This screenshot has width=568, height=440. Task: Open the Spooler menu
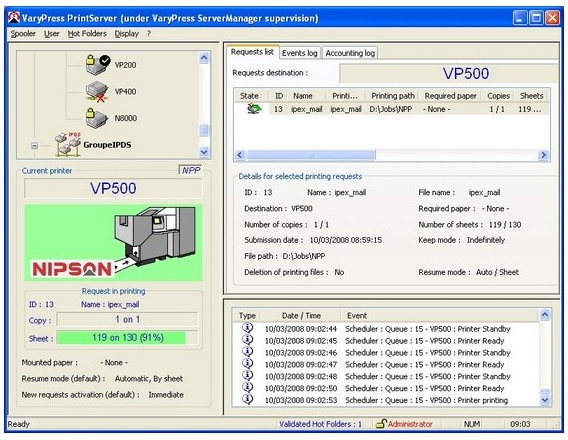23,34
